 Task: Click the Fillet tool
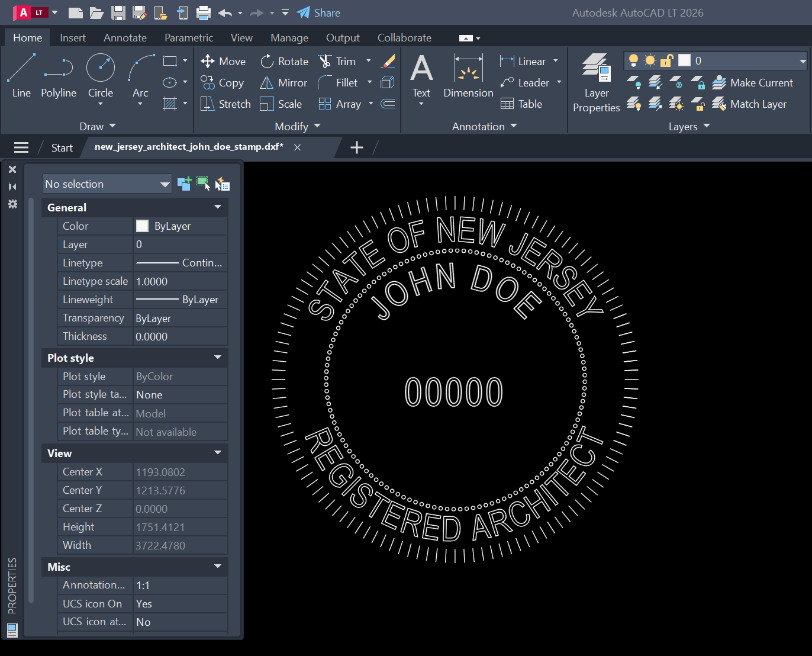click(x=338, y=82)
